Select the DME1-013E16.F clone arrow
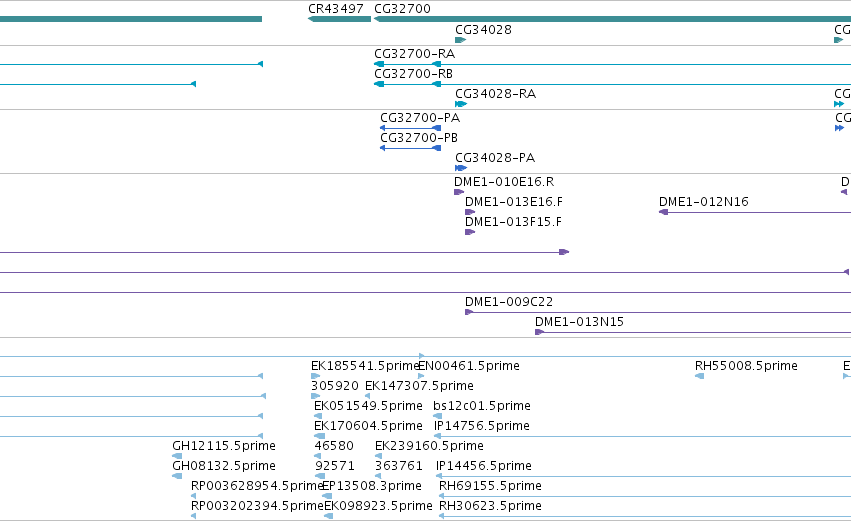This screenshot has width=851, height=521. (x=470, y=212)
